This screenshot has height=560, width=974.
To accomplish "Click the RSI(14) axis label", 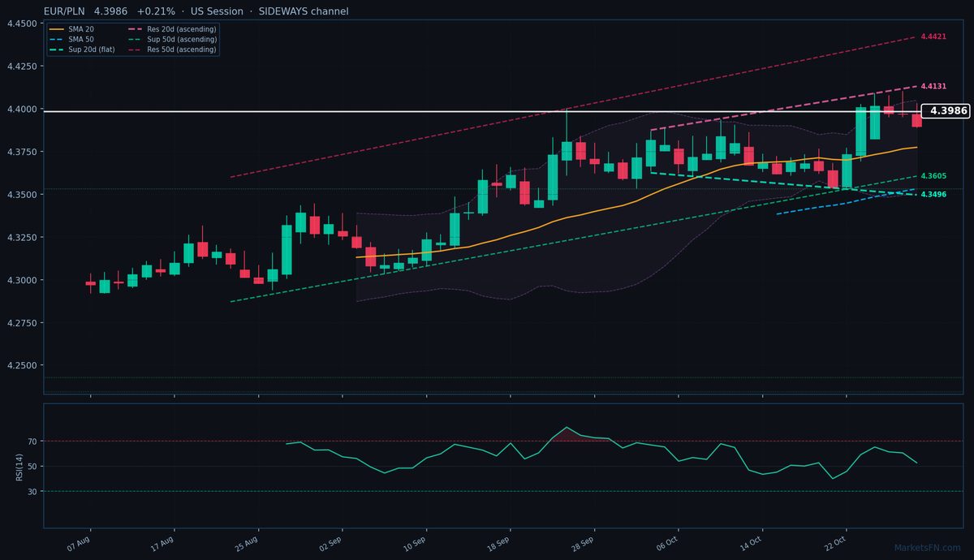I will 20,466.
